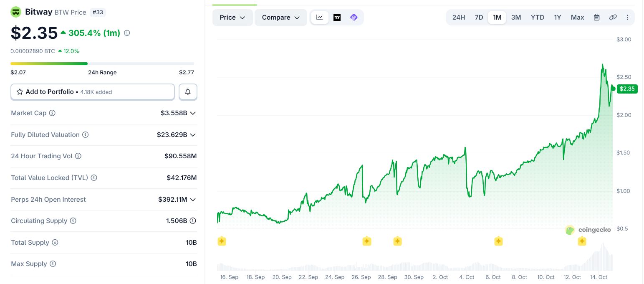The image size is (644, 284).
Task: Click the Bitway logo icon
Action: point(16,12)
